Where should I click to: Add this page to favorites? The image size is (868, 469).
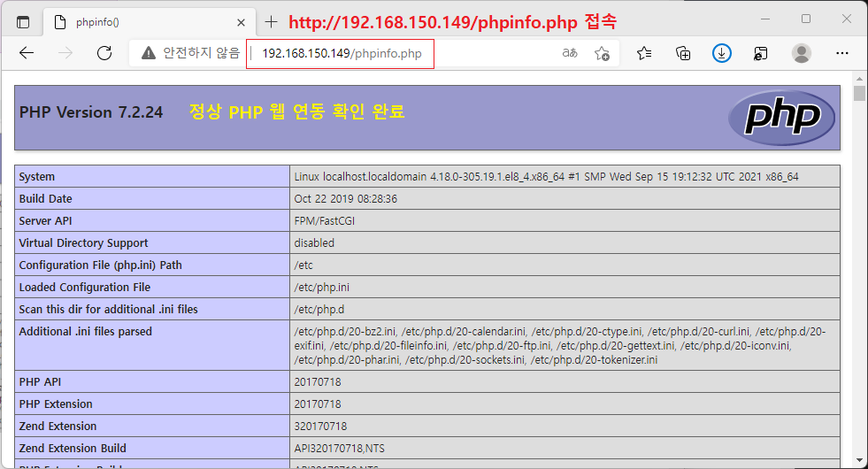coord(602,54)
